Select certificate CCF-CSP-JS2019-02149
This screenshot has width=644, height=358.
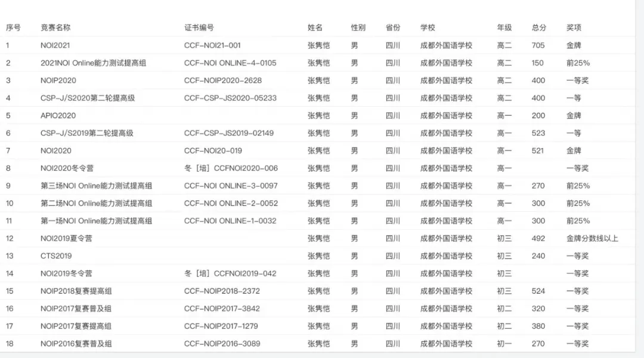tap(229, 133)
